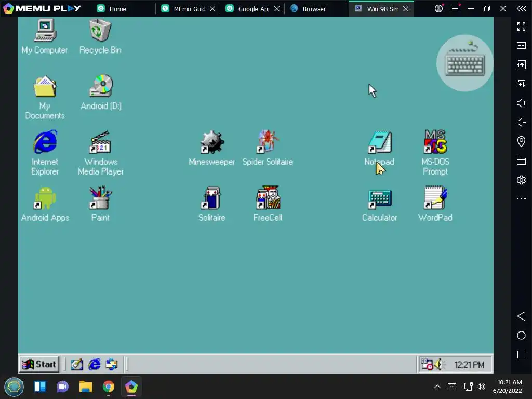Close the MEmu Guide tab
This screenshot has height=399, width=532.
pyautogui.click(x=212, y=9)
